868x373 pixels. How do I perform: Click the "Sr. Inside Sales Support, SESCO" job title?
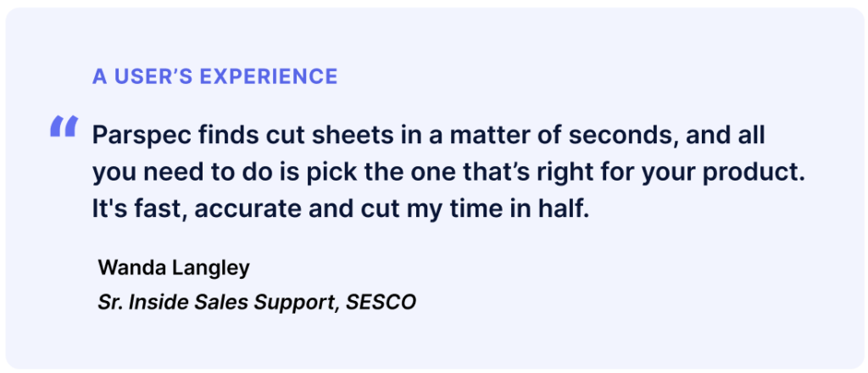click(257, 302)
